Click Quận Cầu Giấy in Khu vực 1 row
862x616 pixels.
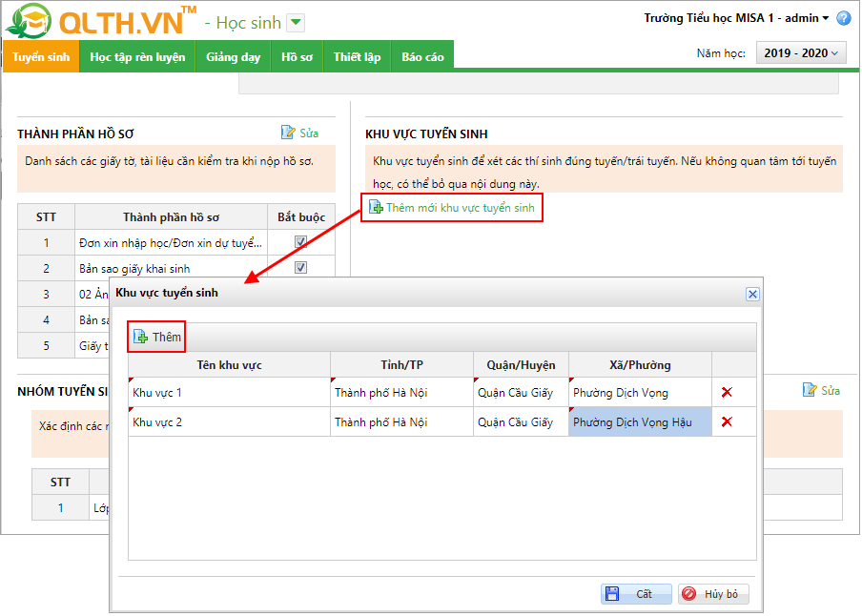pos(522,392)
